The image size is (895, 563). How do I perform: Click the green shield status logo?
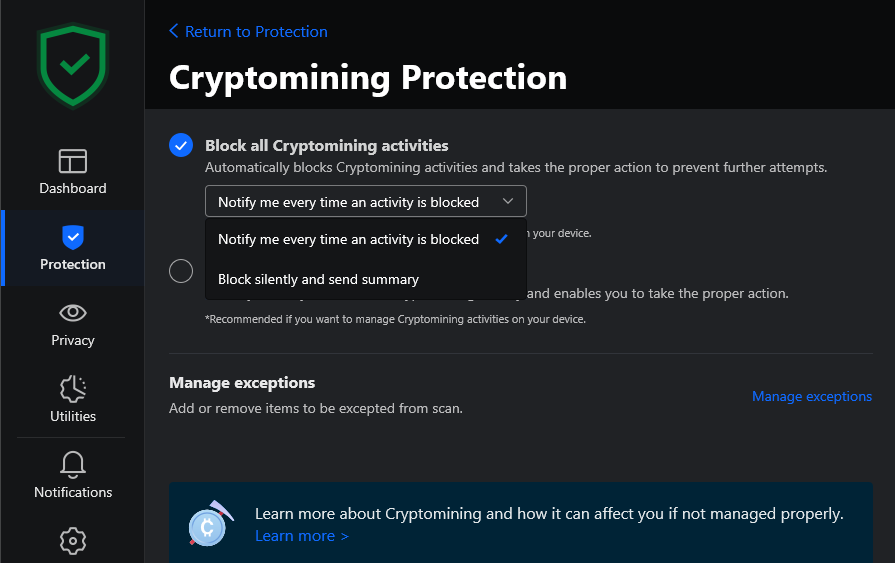[72, 66]
